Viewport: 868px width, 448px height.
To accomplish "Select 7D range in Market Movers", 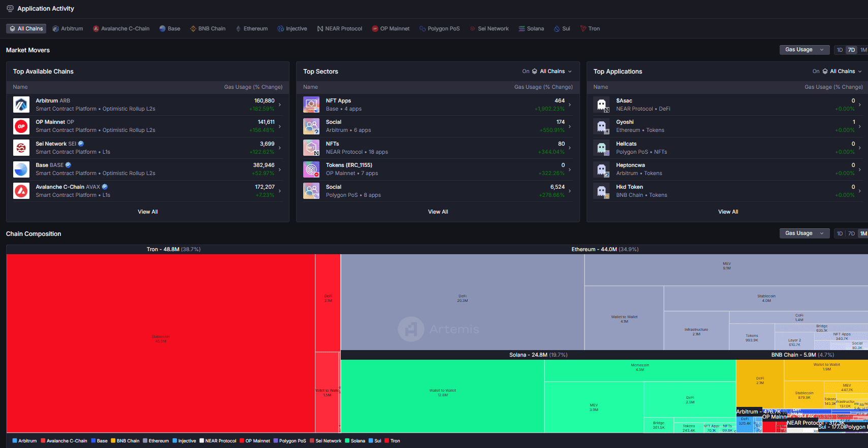I will click(852, 50).
